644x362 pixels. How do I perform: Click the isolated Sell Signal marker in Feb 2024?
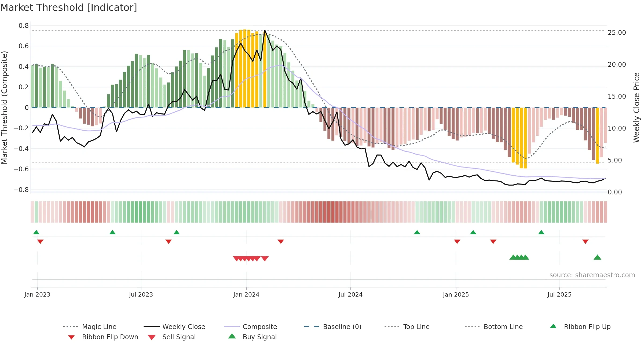point(265,258)
